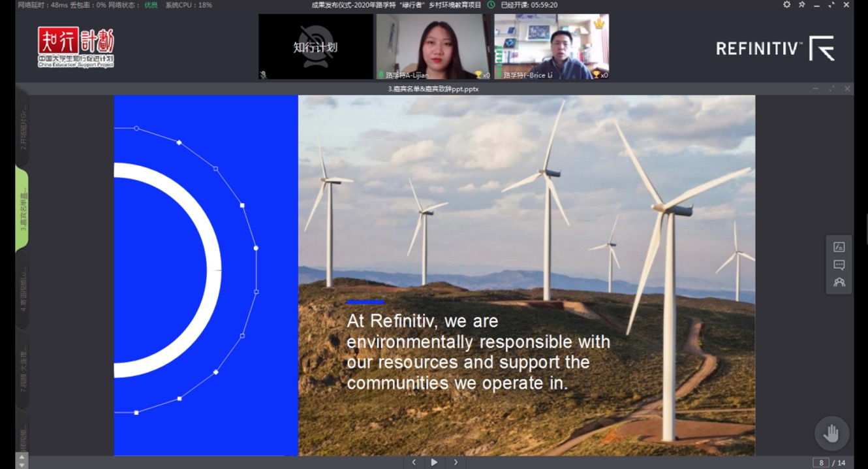Click the muted microphone icon on 知行计划 tile

click(263, 75)
